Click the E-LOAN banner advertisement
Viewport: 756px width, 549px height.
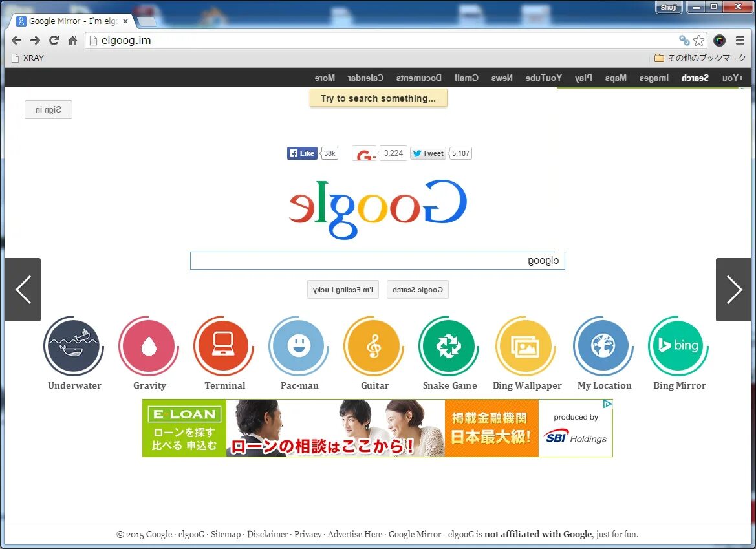point(378,428)
